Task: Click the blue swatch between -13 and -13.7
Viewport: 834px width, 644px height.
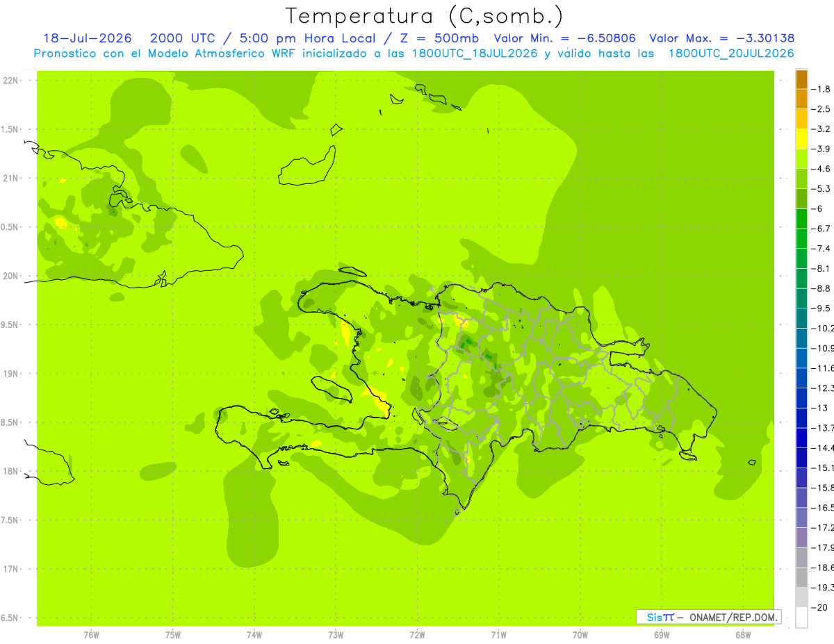Action: (x=801, y=418)
